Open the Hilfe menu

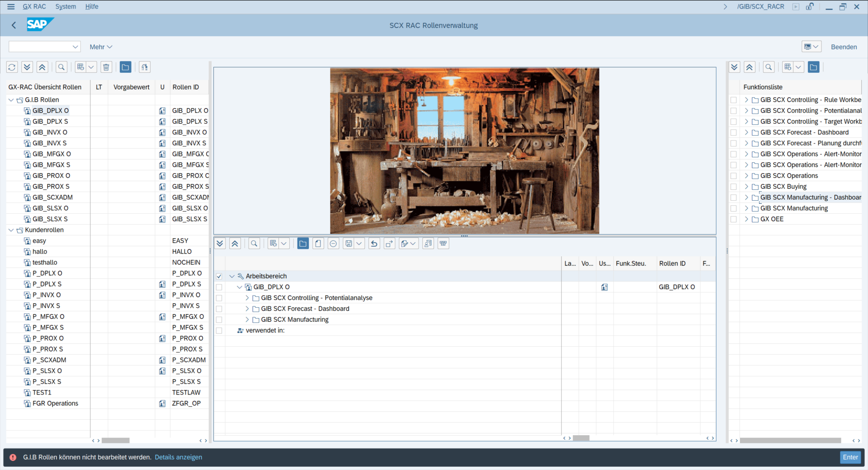click(92, 7)
